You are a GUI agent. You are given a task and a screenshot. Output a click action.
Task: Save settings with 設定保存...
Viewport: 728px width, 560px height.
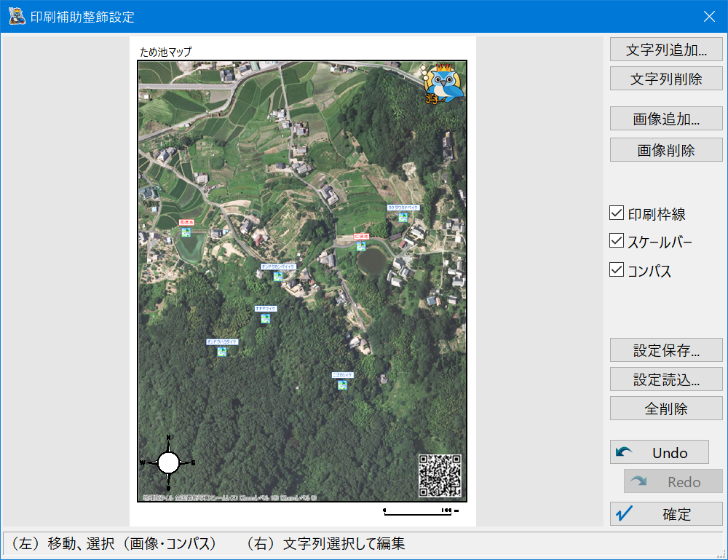pyautogui.click(x=666, y=350)
